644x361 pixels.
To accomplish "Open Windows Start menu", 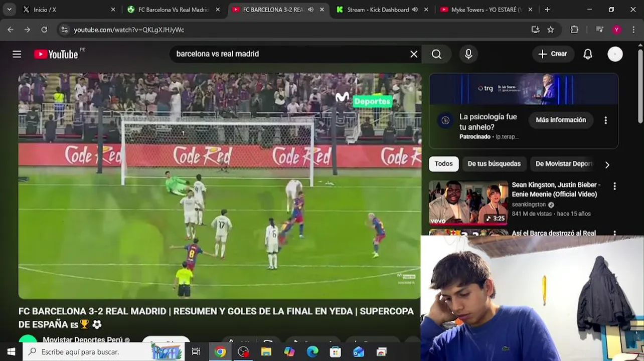I will coord(11,352).
